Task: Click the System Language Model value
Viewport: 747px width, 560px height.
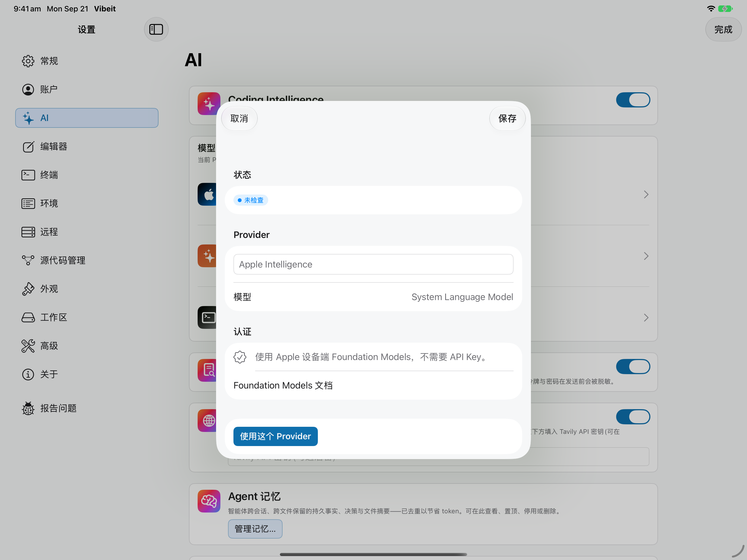Action: [x=462, y=297]
